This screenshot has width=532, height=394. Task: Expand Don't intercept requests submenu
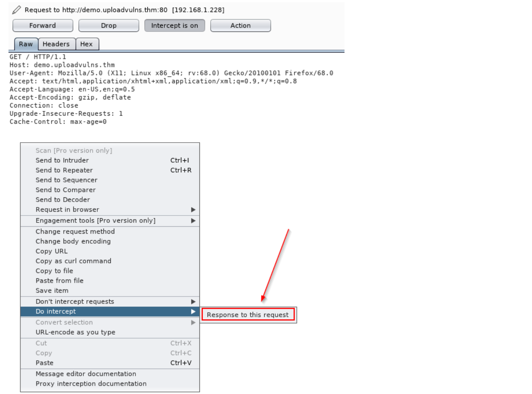point(193,301)
